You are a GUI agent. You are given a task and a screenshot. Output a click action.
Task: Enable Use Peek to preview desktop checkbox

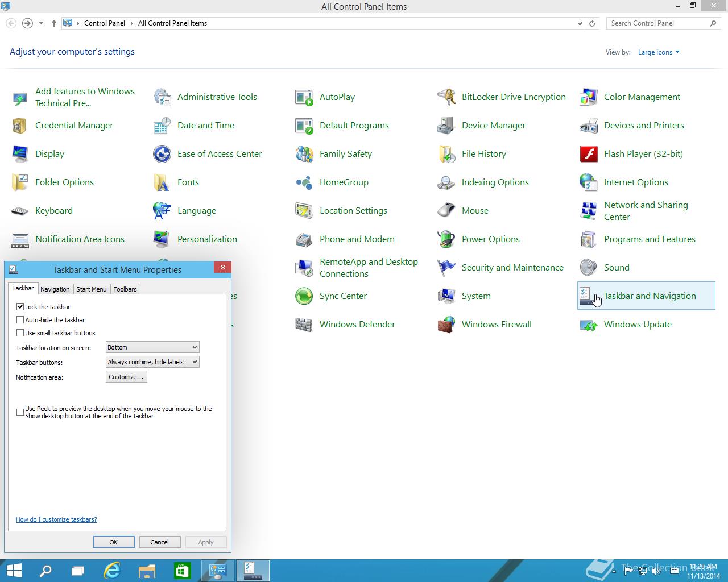(20, 412)
